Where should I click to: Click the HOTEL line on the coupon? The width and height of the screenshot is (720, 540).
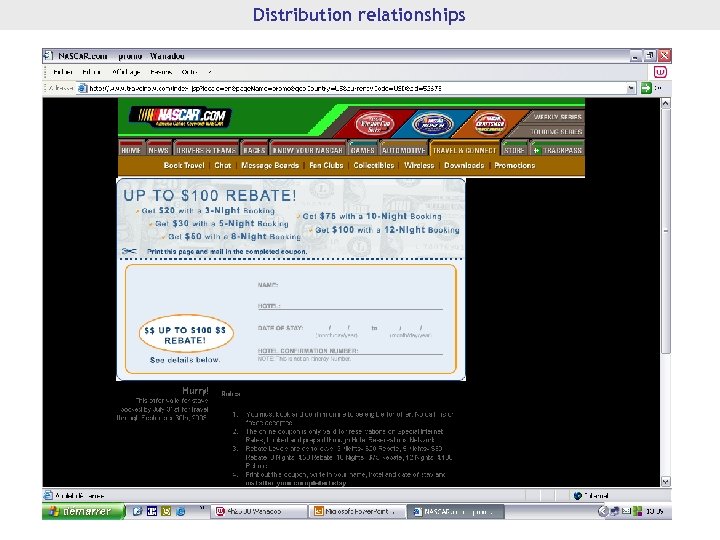point(350,306)
